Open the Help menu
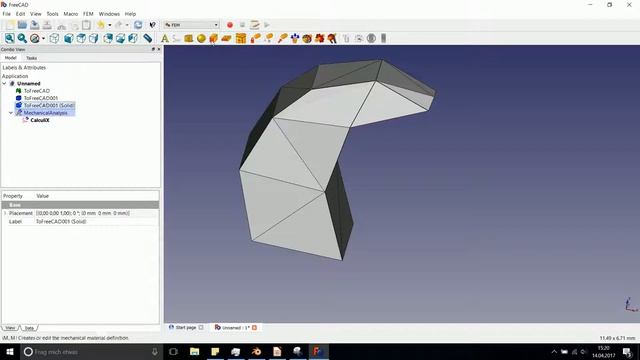640x360 pixels. 130,14
